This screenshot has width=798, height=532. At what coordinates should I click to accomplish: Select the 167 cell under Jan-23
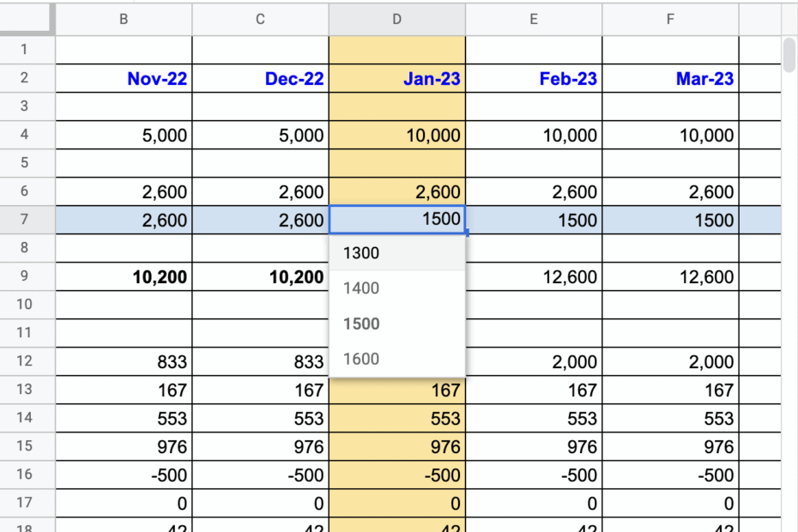coord(397,390)
